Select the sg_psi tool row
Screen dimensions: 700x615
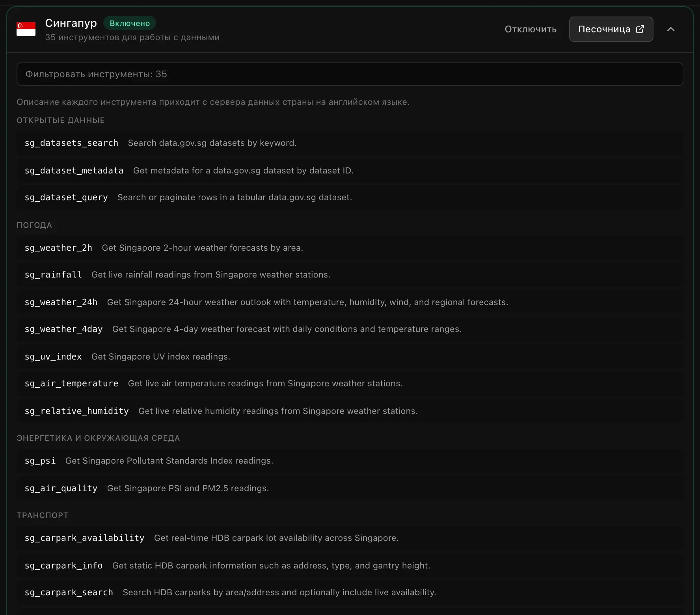coord(350,460)
